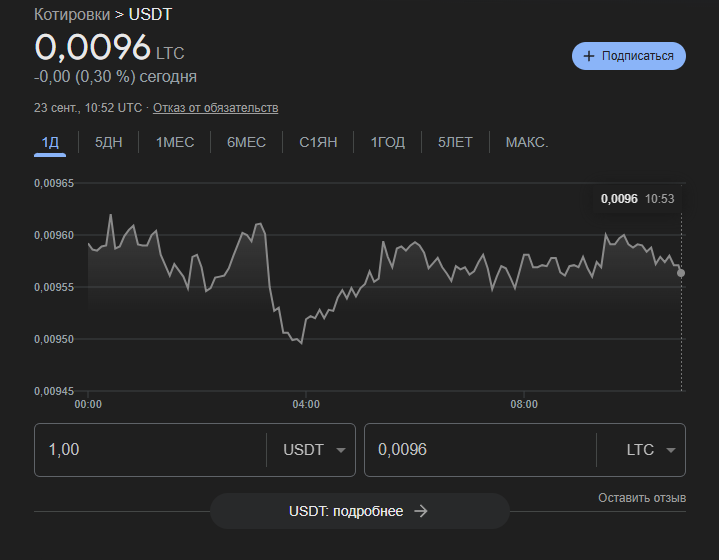719x560 pixels.
Task: Click the 1,00 USDT amount field
Action: pos(150,450)
